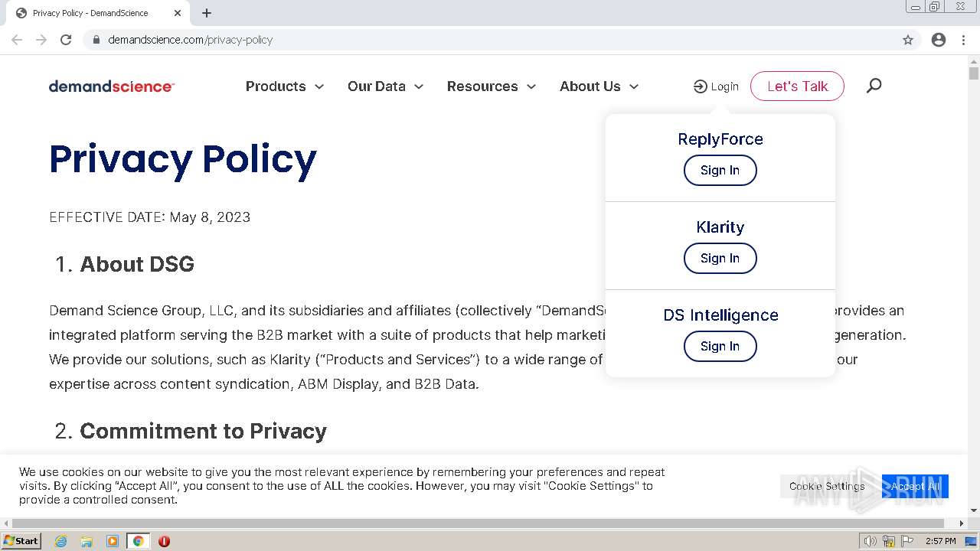The image size is (980, 551).
Task: Click the taskbar clock 2:57 PM
Action: tap(940, 541)
